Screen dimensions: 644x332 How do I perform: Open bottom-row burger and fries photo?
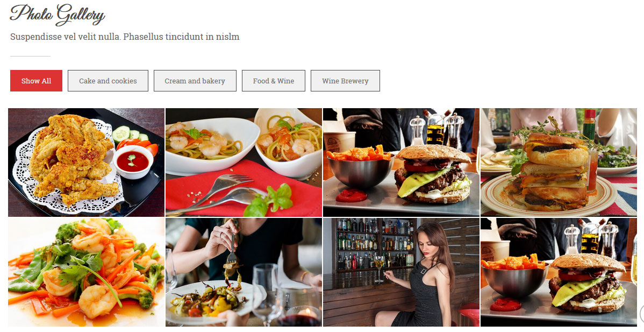click(559, 272)
